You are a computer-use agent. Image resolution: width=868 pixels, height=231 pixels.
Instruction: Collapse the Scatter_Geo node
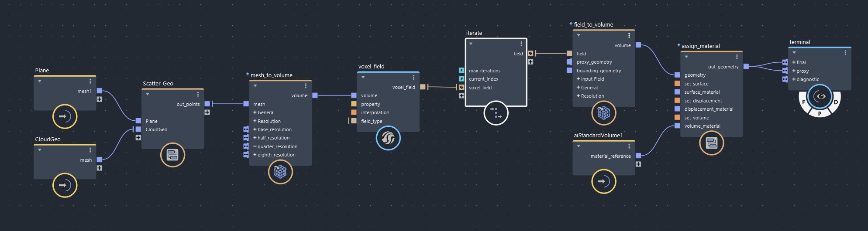click(148, 94)
